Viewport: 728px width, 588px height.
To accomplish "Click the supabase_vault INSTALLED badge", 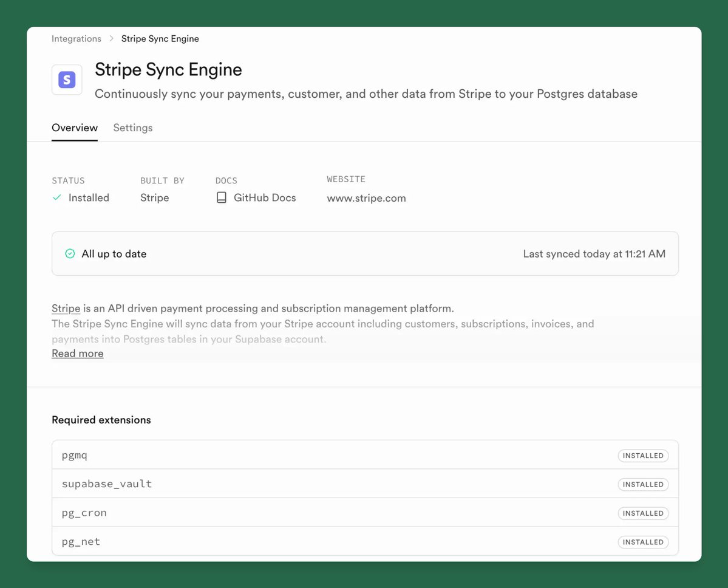I will point(643,484).
